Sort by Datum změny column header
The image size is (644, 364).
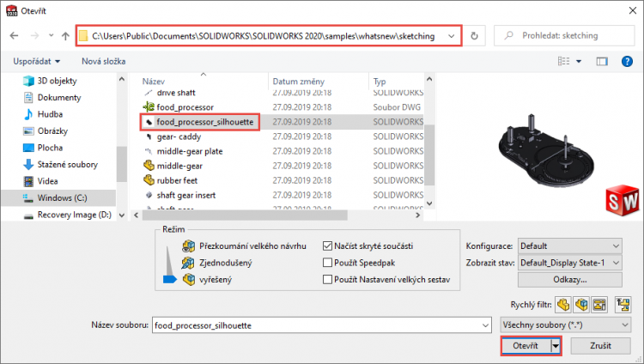pyautogui.click(x=299, y=82)
